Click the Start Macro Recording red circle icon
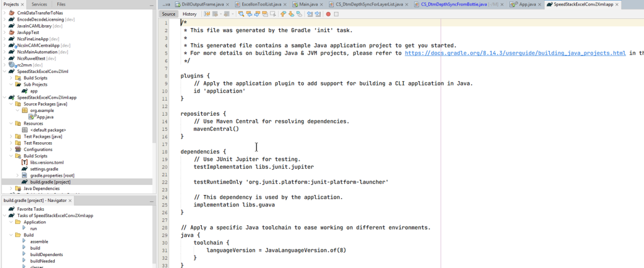The image size is (644, 268). [x=328, y=14]
